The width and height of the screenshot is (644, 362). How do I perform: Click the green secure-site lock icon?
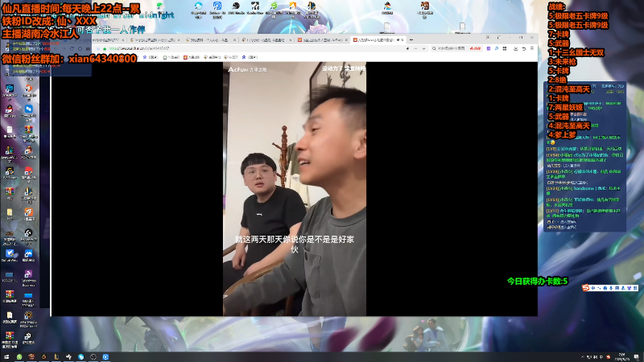pos(105,48)
